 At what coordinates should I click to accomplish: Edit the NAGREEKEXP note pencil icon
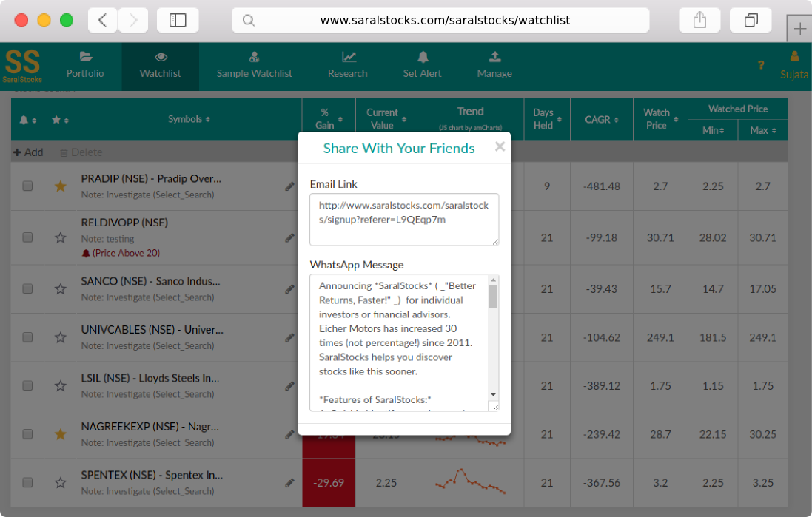(x=289, y=435)
